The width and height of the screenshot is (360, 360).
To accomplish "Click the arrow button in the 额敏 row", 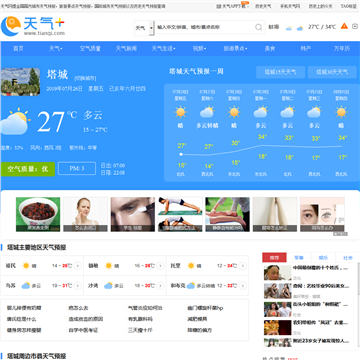I will click(160, 266).
